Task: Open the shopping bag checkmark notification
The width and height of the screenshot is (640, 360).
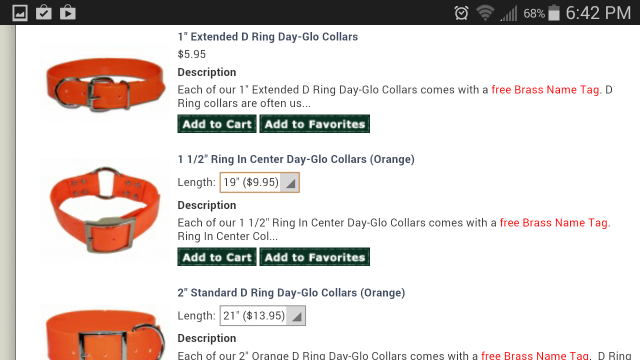Action: tap(44, 13)
